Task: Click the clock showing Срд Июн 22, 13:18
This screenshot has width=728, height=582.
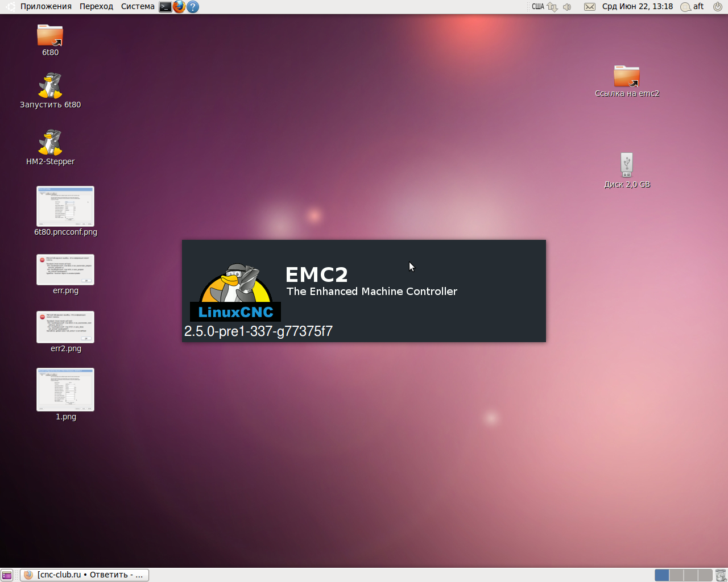Action: coord(638,6)
